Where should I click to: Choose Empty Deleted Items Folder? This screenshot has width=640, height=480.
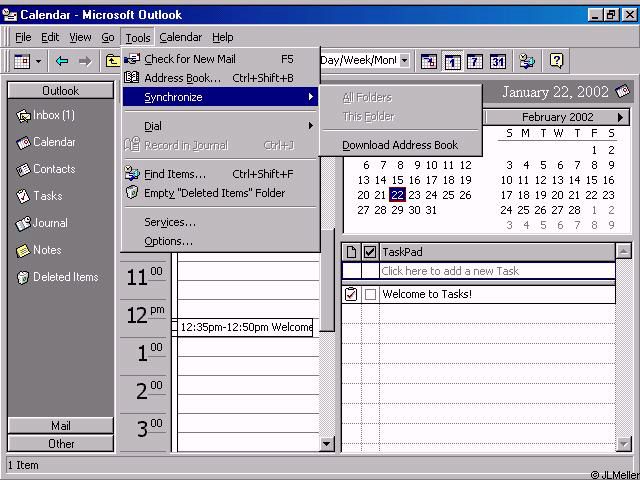point(220,193)
